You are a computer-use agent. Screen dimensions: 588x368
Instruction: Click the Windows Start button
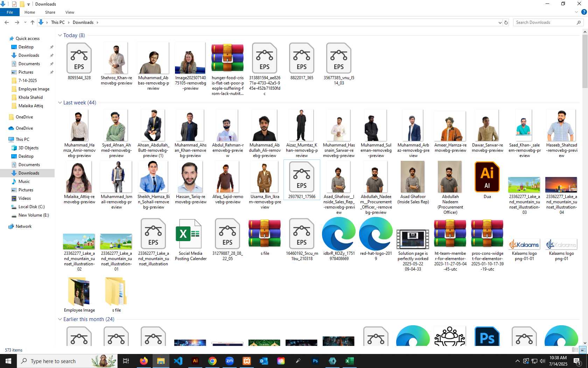click(8, 361)
